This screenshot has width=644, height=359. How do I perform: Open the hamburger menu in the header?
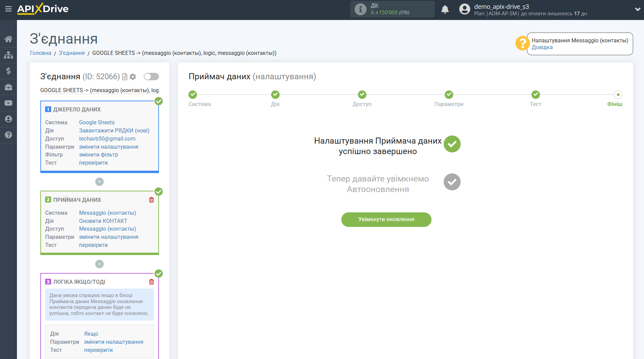click(x=8, y=9)
